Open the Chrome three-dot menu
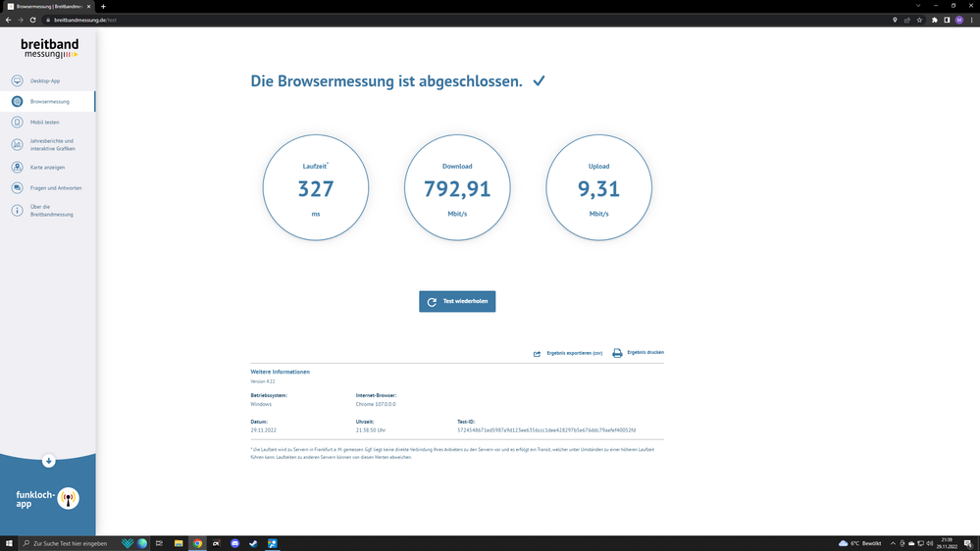Viewport: 980px width, 551px height. point(972,20)
